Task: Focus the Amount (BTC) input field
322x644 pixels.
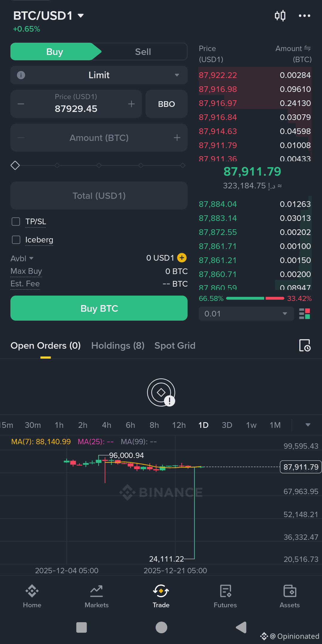Action: [x=99, y=138]
